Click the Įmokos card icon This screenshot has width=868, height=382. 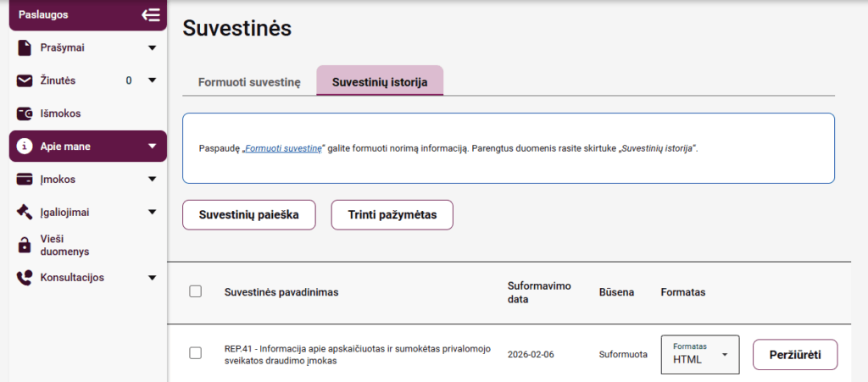click(25, 179)
